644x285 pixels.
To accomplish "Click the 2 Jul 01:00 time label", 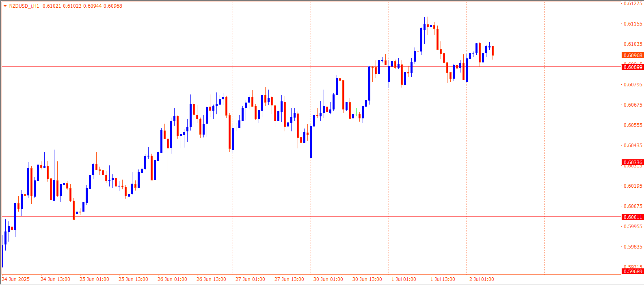I will point(482,279).
